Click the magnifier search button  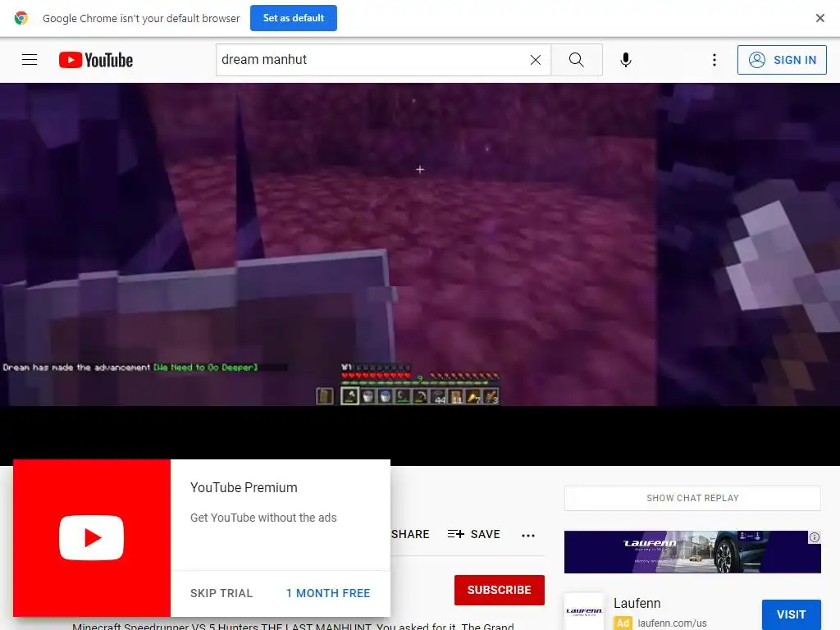pyautogui.click(x=577, y=59)
